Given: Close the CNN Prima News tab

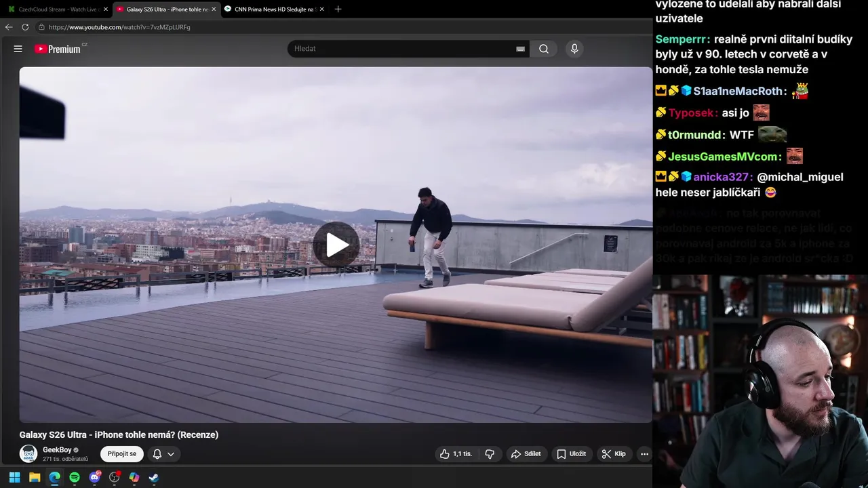Looking at the screenshot, I should pos(321,9).
